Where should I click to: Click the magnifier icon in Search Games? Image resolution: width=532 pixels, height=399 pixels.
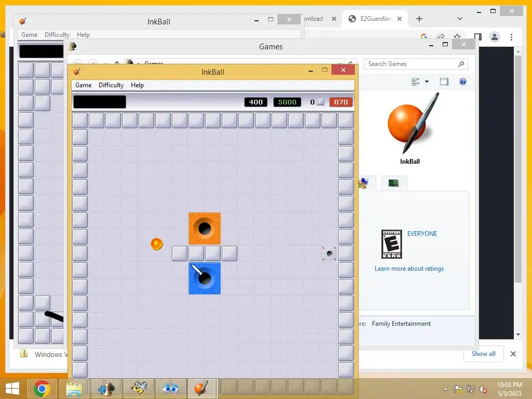point(461,64)
